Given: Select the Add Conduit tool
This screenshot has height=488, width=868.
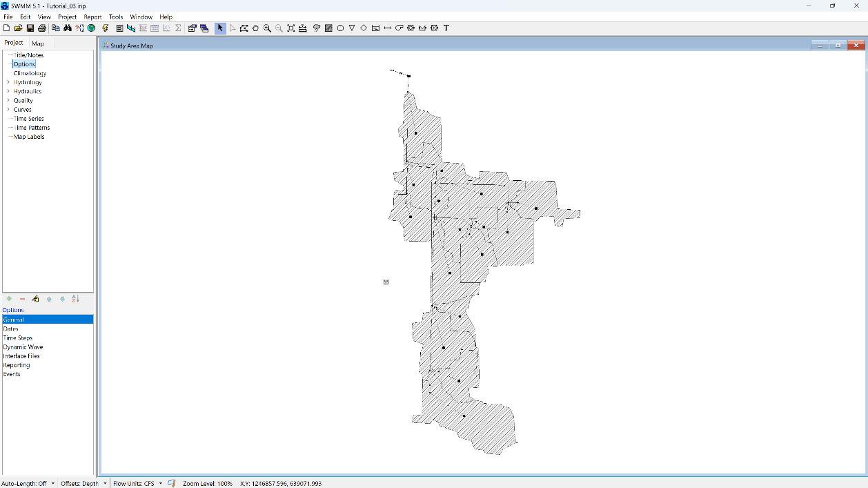Looking at the screenshot, I should click(x=387, y=28).
